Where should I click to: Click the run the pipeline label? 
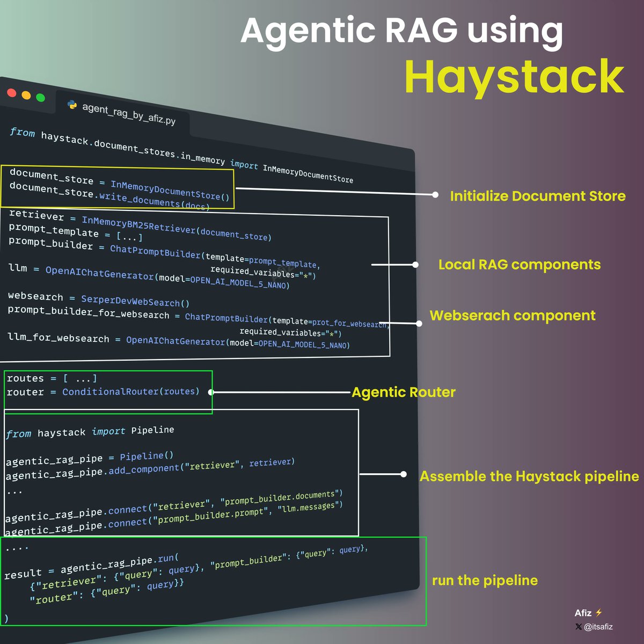point(485,580)
